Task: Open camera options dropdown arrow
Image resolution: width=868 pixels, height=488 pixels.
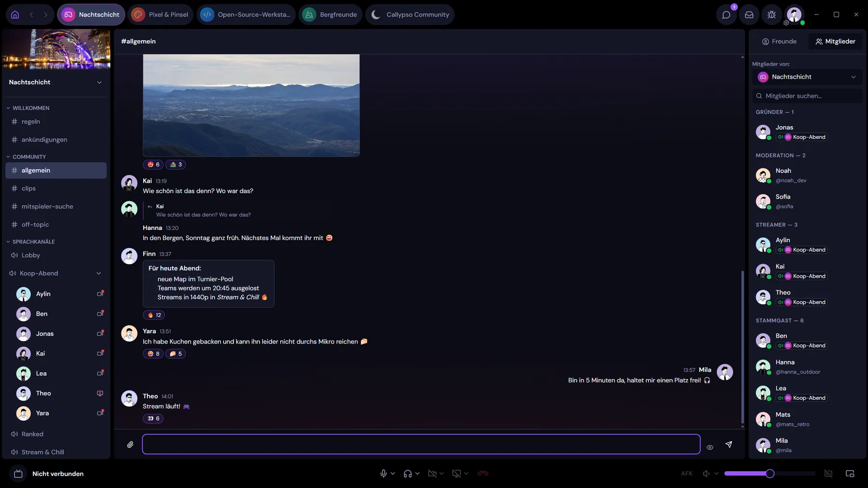Action: pos(442,474)
